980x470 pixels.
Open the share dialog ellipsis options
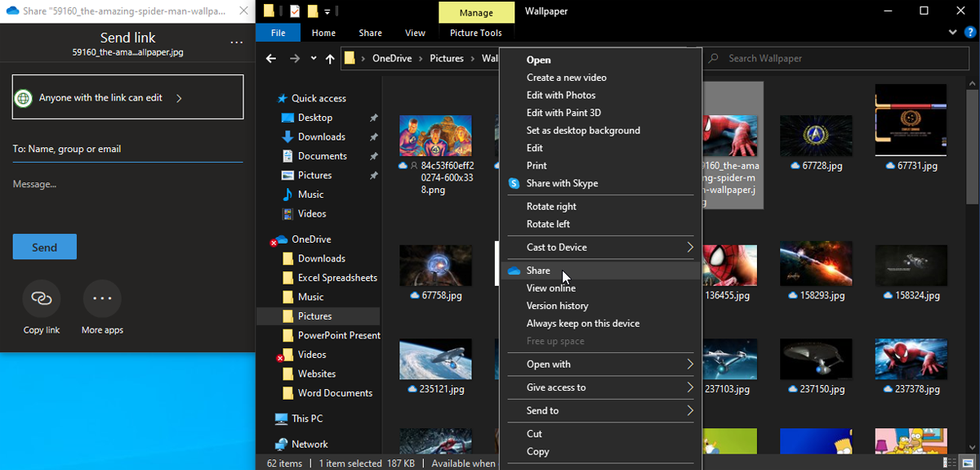(x=237, y=42)
